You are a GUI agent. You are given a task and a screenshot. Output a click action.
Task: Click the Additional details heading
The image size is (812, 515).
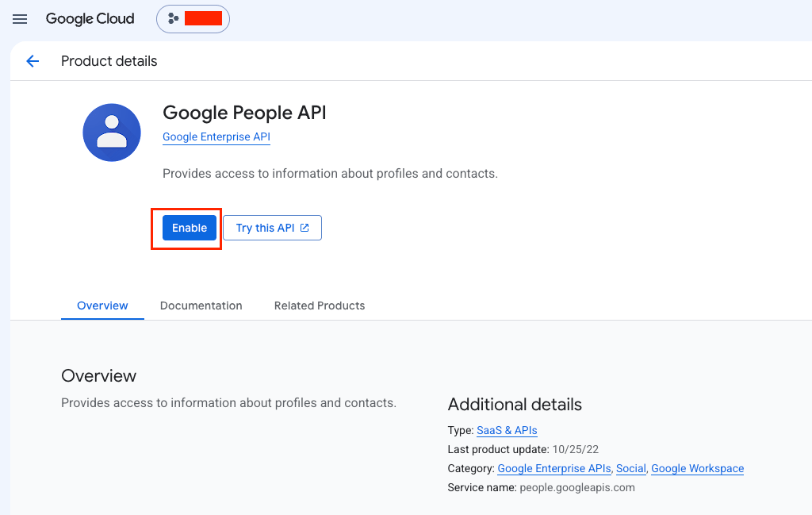(515, 405)
